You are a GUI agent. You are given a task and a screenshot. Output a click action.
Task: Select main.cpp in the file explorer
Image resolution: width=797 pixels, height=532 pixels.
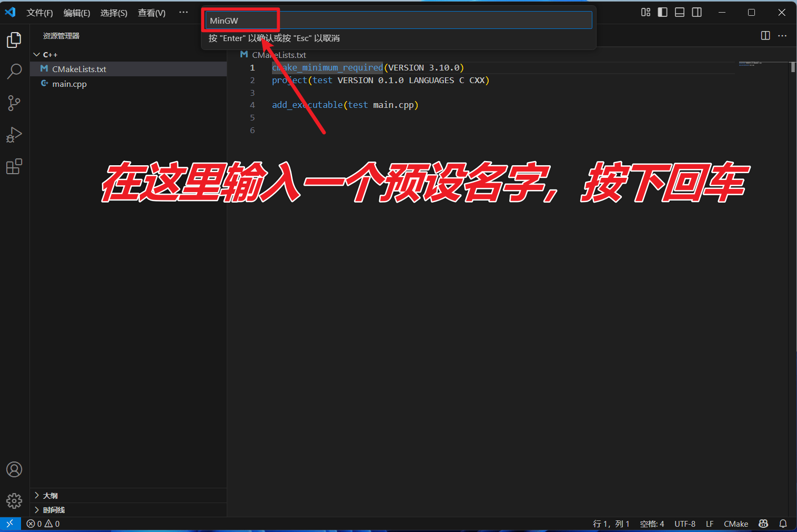point(69,84)
